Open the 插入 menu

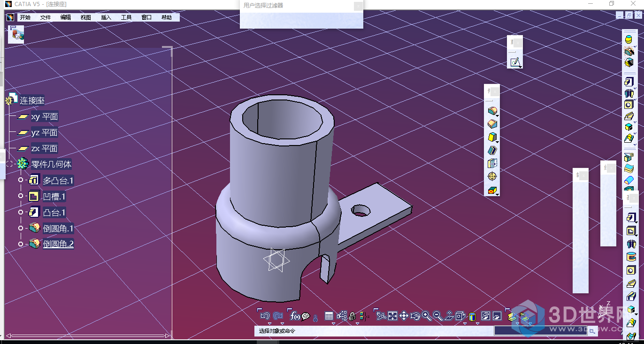coord(106,17)
